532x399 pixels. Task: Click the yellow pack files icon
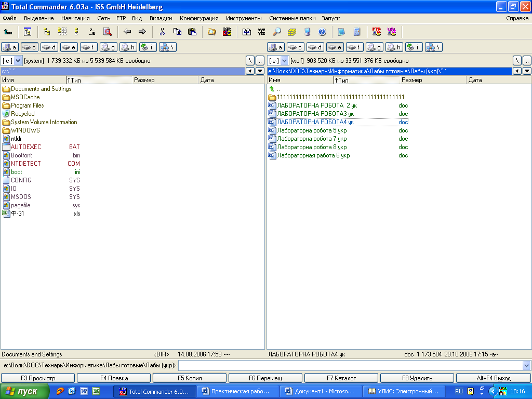pos(292,32)
